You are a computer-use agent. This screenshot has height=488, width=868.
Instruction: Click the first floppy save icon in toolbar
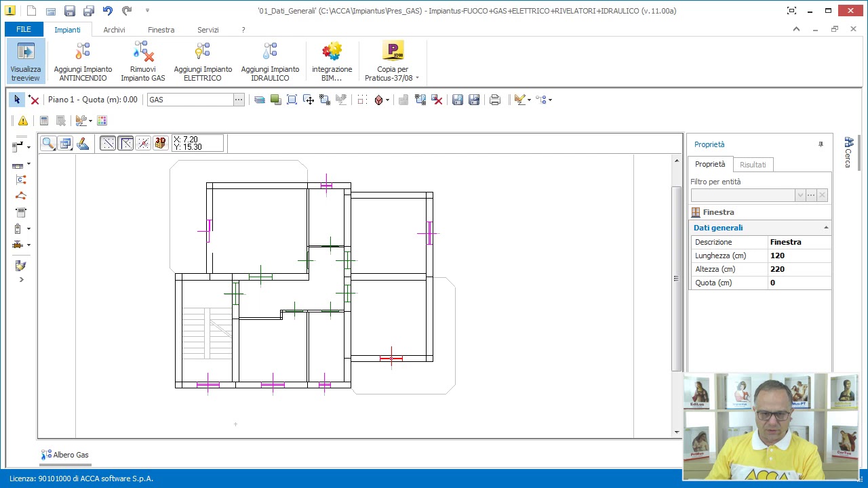[x=458, y=100]
